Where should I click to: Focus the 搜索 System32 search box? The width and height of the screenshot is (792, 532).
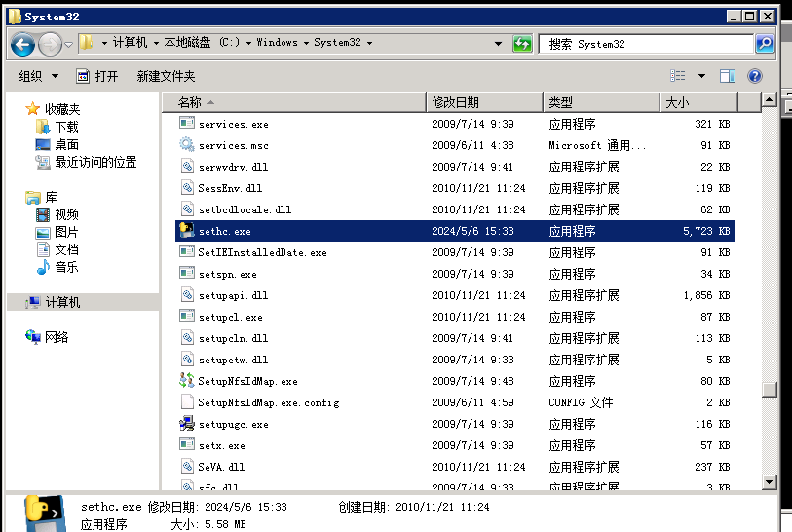[646, 44]
